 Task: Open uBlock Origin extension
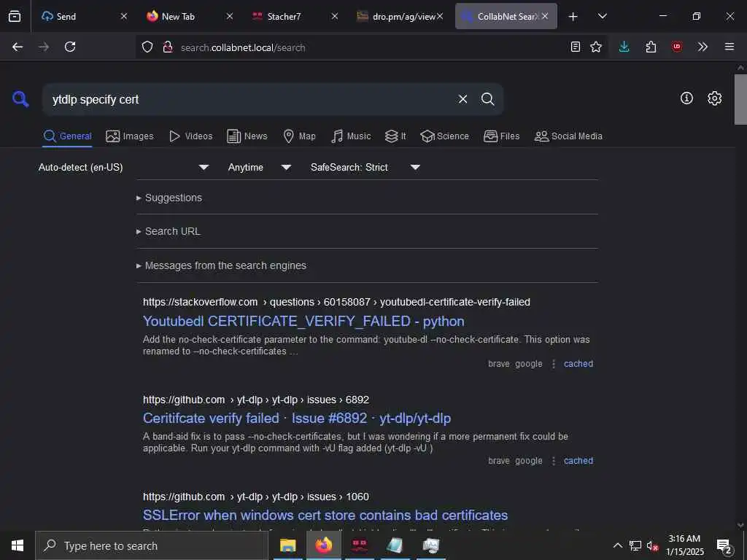tap(677, 47)
